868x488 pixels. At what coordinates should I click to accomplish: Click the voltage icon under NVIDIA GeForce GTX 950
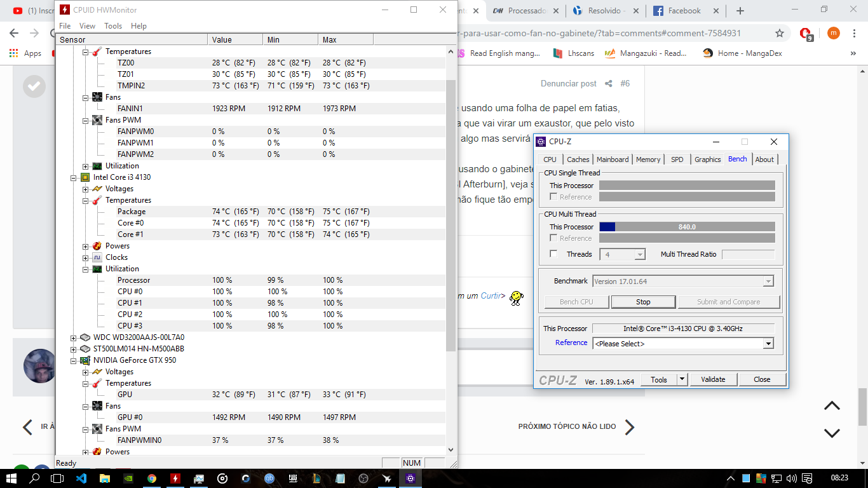[x=97, y=372]
